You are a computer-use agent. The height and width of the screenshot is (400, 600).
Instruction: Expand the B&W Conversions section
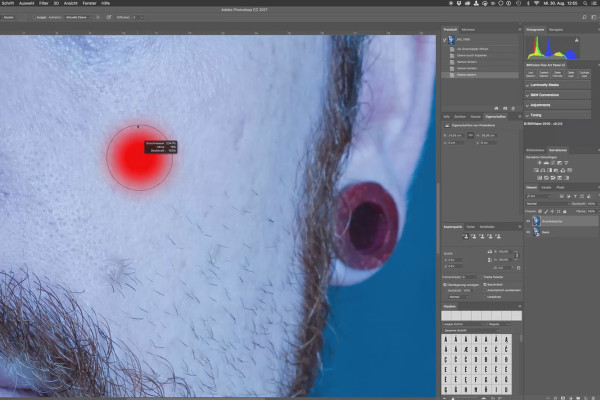point(558,95)
